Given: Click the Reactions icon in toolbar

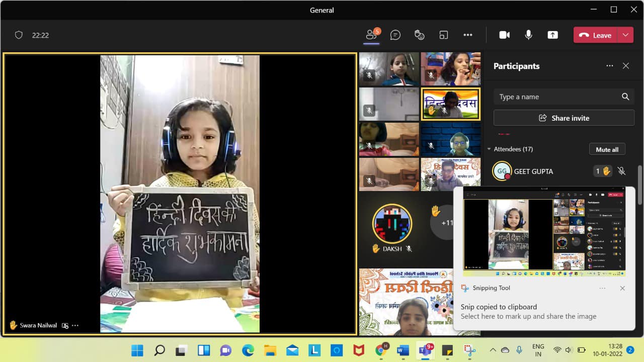Looking at the screenshot, I should click(419, 35).
